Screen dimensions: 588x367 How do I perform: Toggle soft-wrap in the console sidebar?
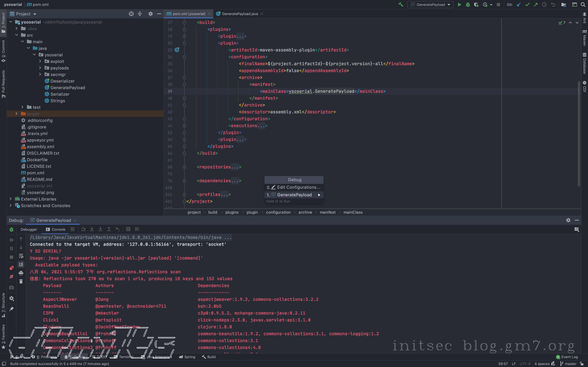[x=21, y=256]
